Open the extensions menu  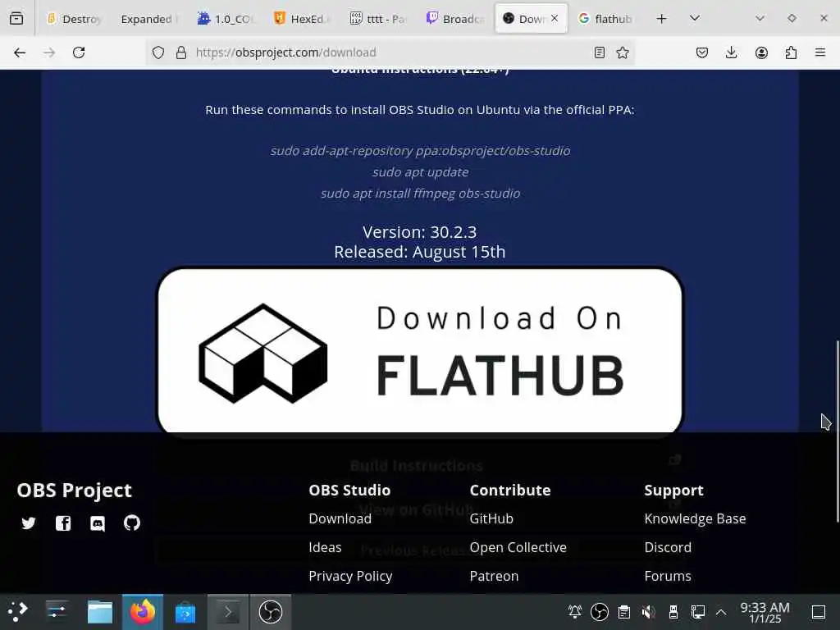coord(791,52)
